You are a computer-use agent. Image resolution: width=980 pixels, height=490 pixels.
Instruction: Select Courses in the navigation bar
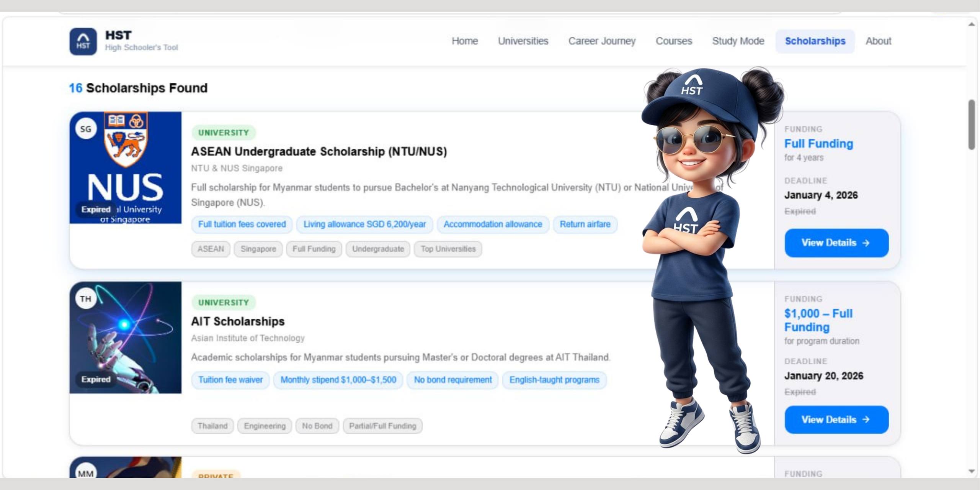tap(674, 41)
